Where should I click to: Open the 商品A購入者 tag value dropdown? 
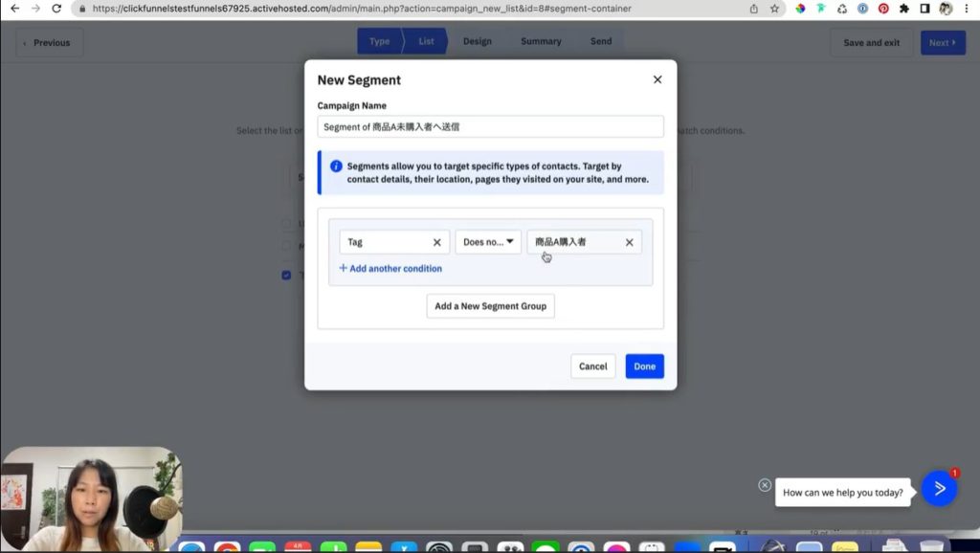(x=574, y=242)
